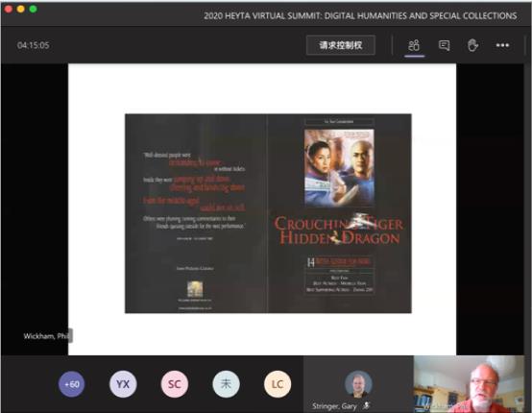
Task: Select Stringer, Gary participant photo
Action: [x=358, y=384]
